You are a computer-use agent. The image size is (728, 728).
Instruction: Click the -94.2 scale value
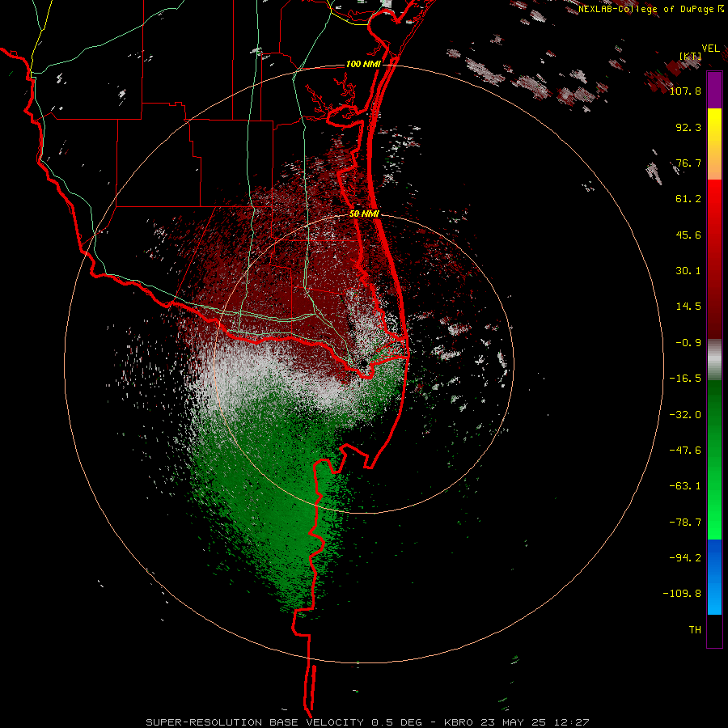pos(685,558)
